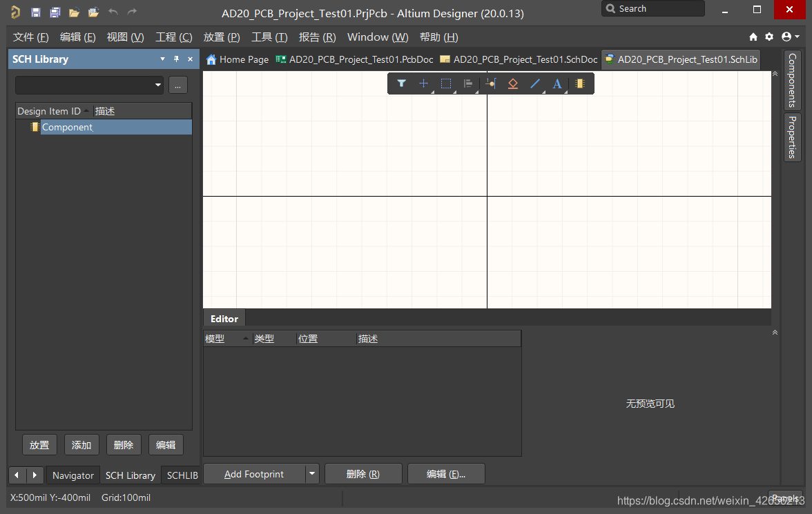Image resolution: width=812 pixels, height=514 pixels.
Task: Sort by the 模型 column header
Action: pyautogui.click(x=226, y=339)
